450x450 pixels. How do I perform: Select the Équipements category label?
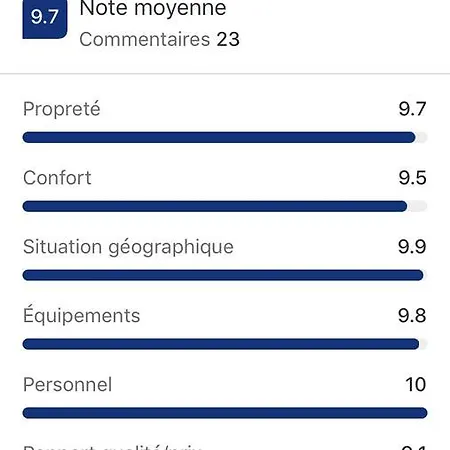click(x=81, y=314)
